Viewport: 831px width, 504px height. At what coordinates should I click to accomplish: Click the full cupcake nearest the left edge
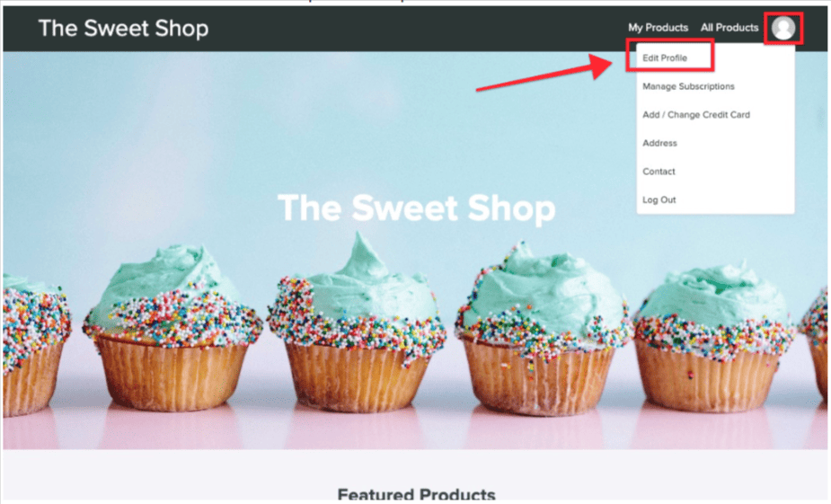point(171,329)
